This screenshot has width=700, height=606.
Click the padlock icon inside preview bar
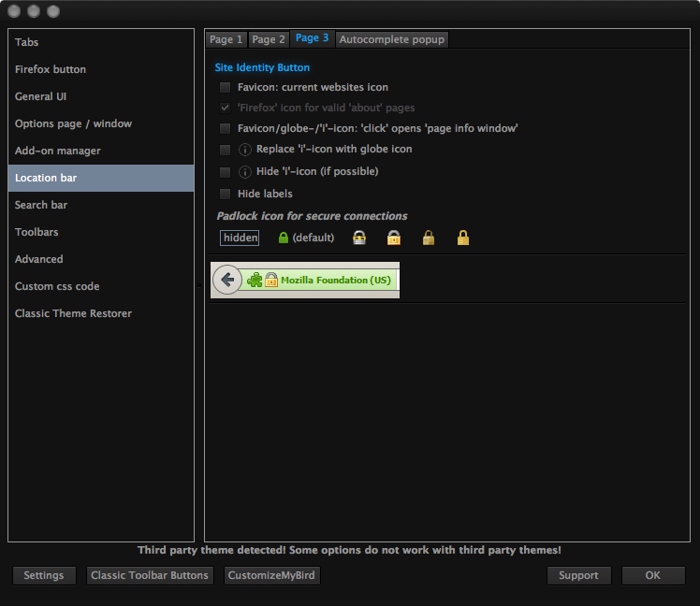pyautogui.click(x=271, y=280)
